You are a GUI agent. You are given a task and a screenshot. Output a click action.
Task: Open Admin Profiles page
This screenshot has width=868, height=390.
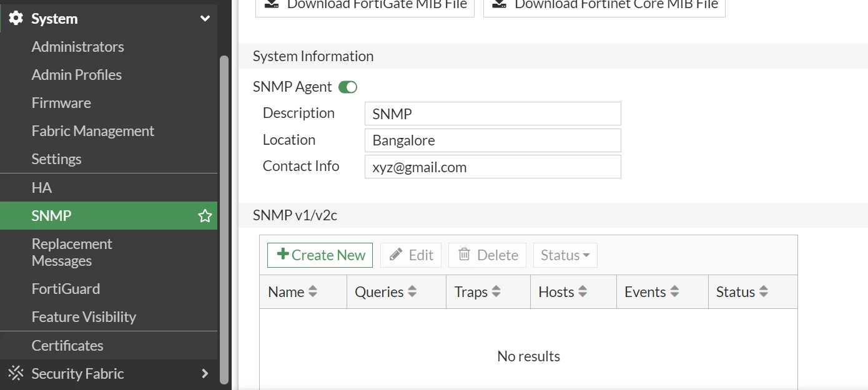[x=77, y=75]
